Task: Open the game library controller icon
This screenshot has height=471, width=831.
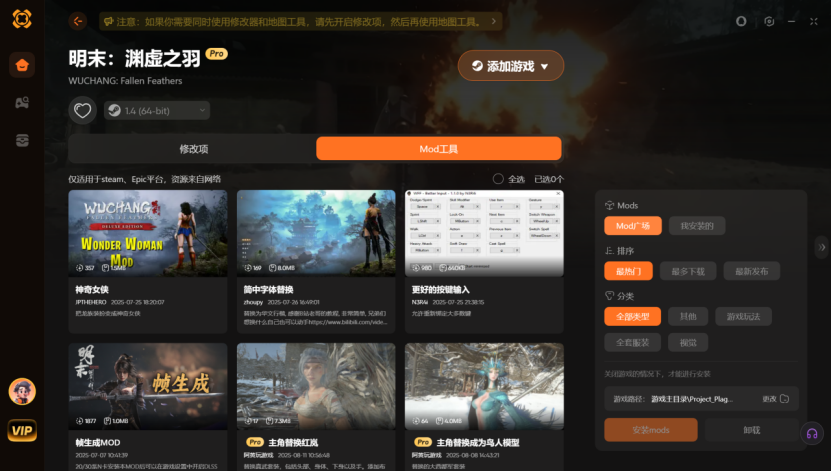Action: (22, 102)
